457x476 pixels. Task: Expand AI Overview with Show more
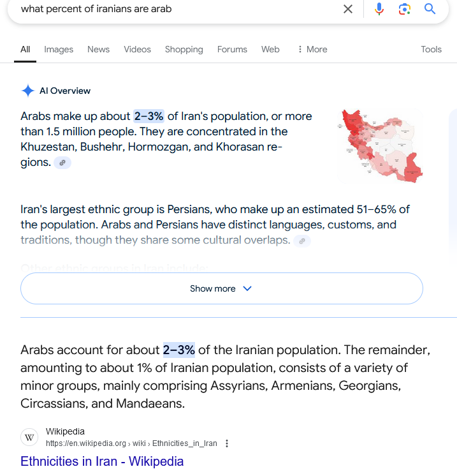222,288
